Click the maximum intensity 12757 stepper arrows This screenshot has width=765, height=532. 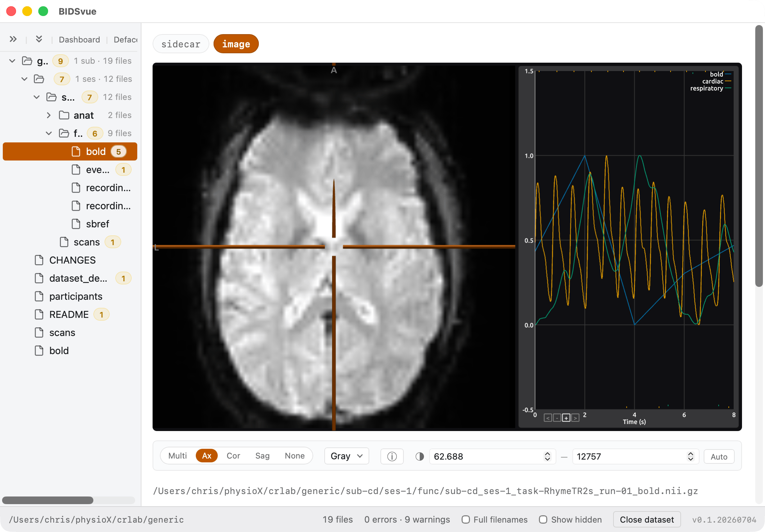coord(690,456)
